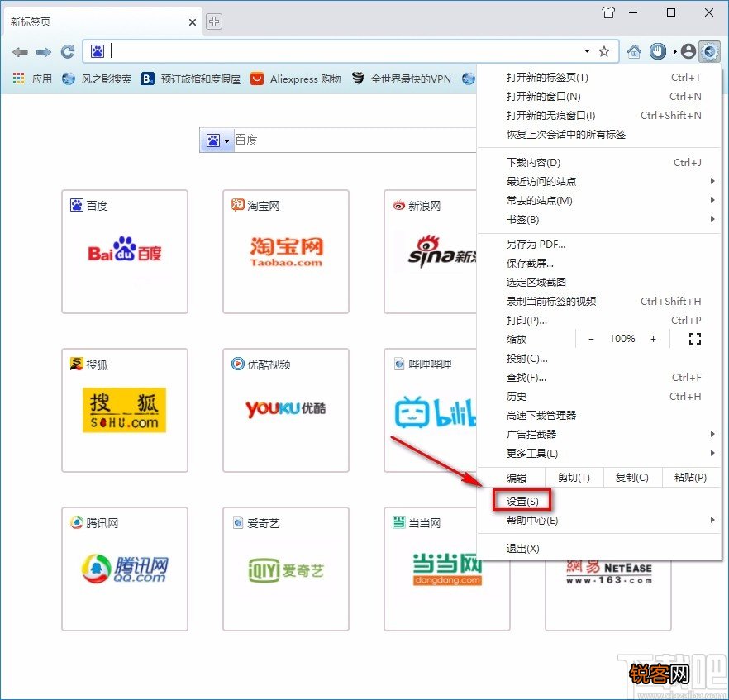Image resolution: width=729 pixels, height=700 pixels.
Task: Expand 常去的站点(M) submenu
Action: pyautogui.click(x=600, y=200)
